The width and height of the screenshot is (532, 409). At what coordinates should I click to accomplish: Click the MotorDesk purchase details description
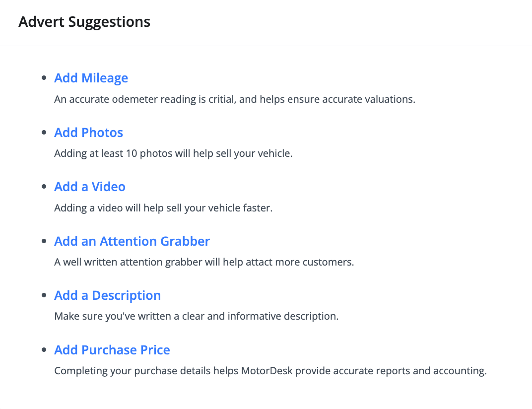click(x=270, y=371)
